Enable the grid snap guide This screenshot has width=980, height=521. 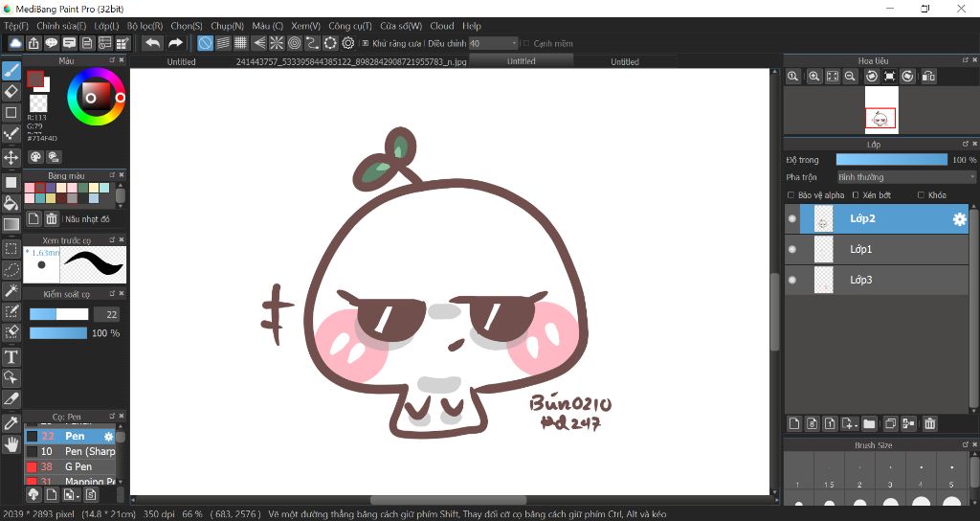(240, 43)
